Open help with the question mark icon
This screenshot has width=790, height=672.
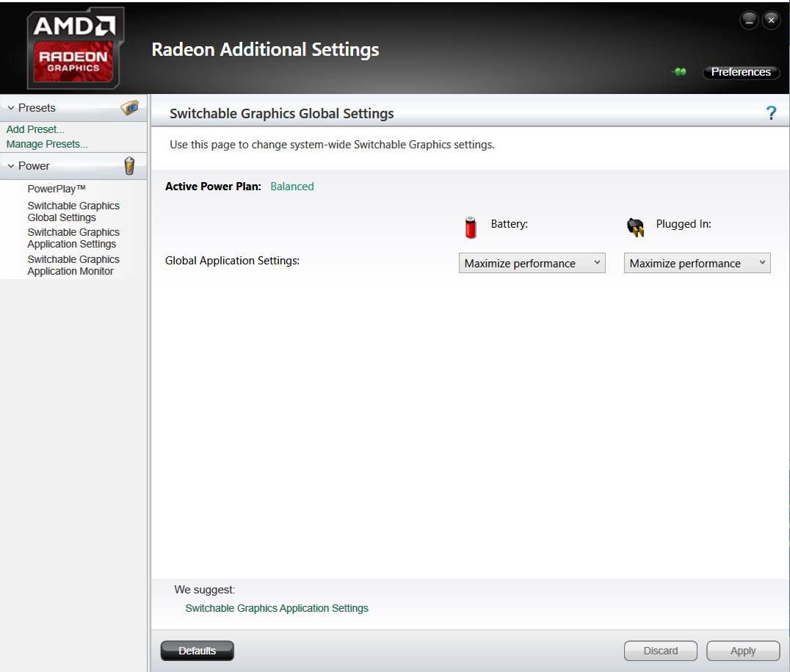(771, 113)
